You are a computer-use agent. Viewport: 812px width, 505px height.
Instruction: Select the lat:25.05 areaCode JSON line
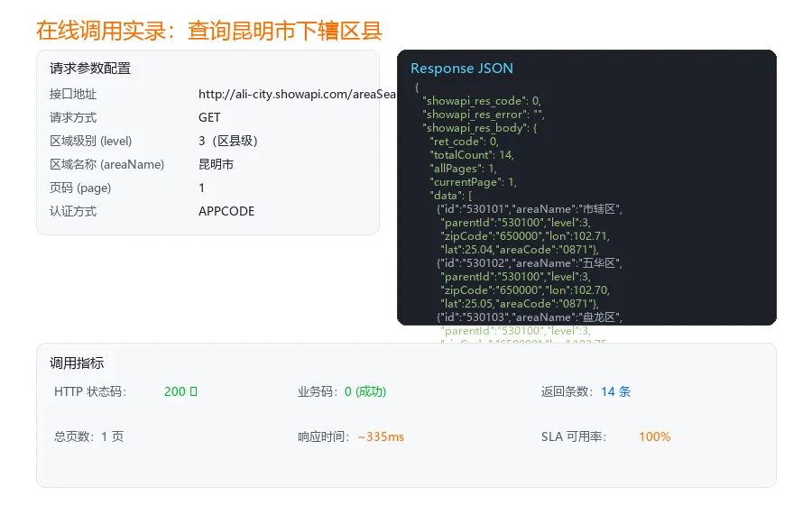click(x=520, y=303)
